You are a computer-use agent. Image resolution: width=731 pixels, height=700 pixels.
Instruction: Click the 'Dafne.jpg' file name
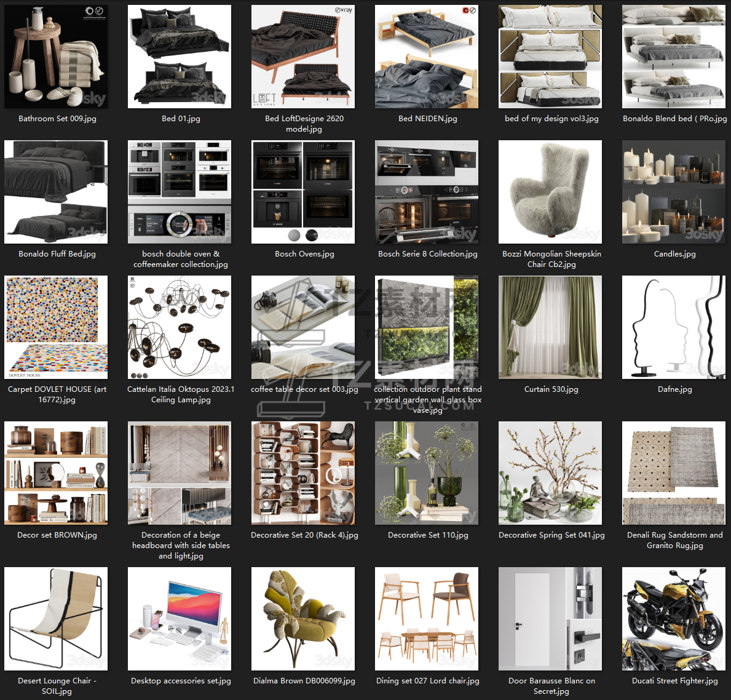click(x=674, y=389)
